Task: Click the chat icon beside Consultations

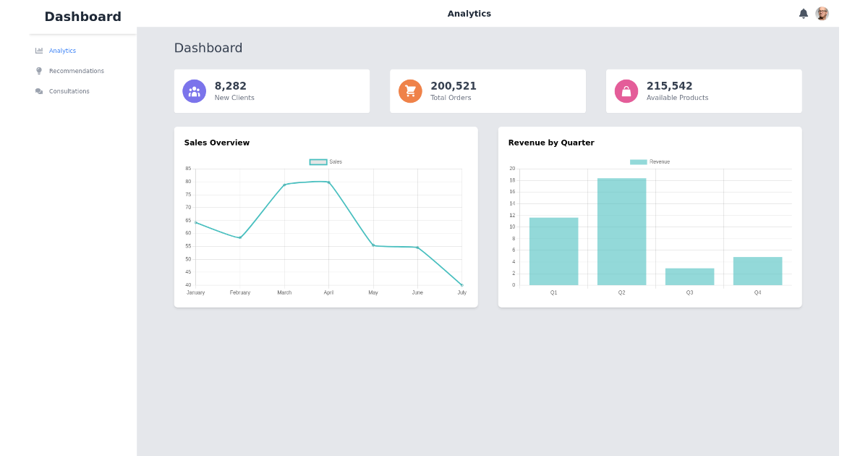Action: [38, 90]
